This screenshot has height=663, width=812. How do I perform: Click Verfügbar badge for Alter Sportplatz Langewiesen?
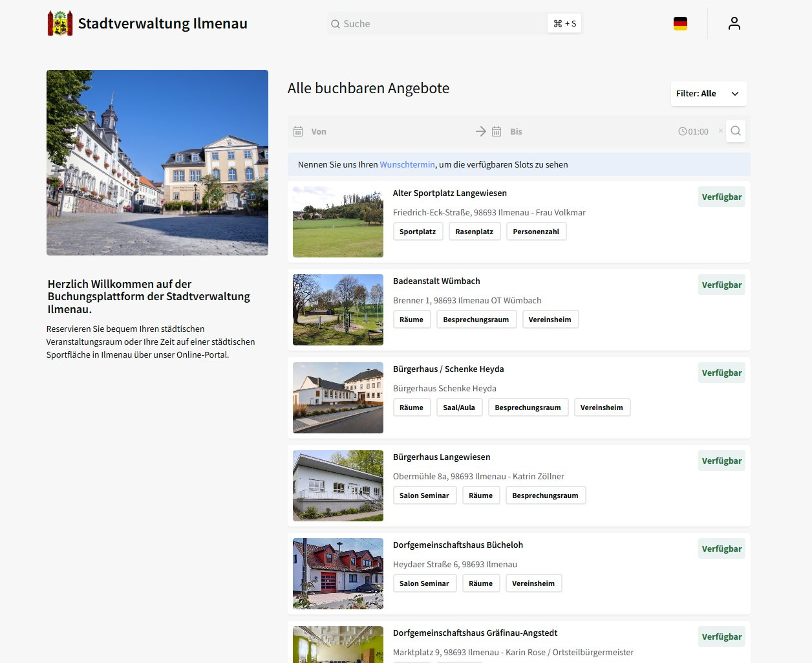coord(721,197)
